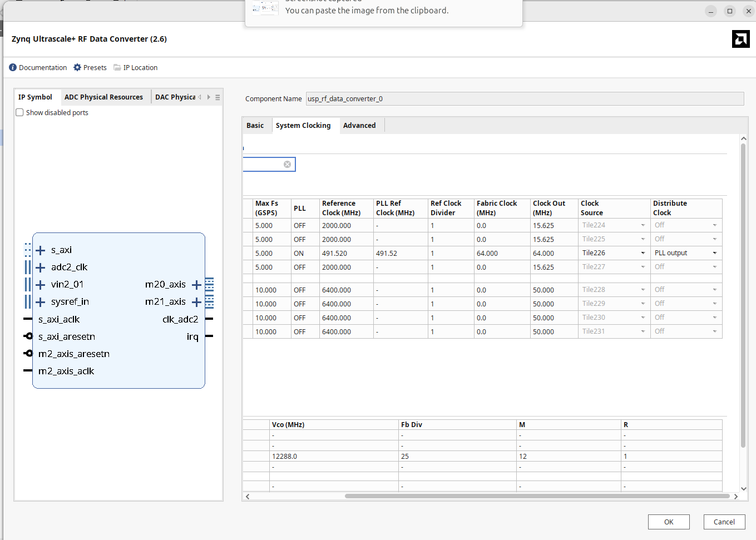Toggle the Show disabled ports checkbox
This screenshot has width=756, height=540.
pos(19,112)
